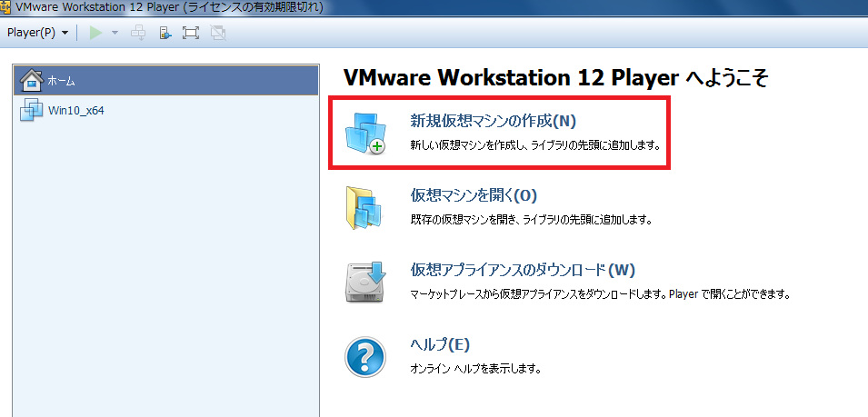
Task: Click the VMware Workstation 12 Player へようこそ heading
Action: click(x=555, y=79)
